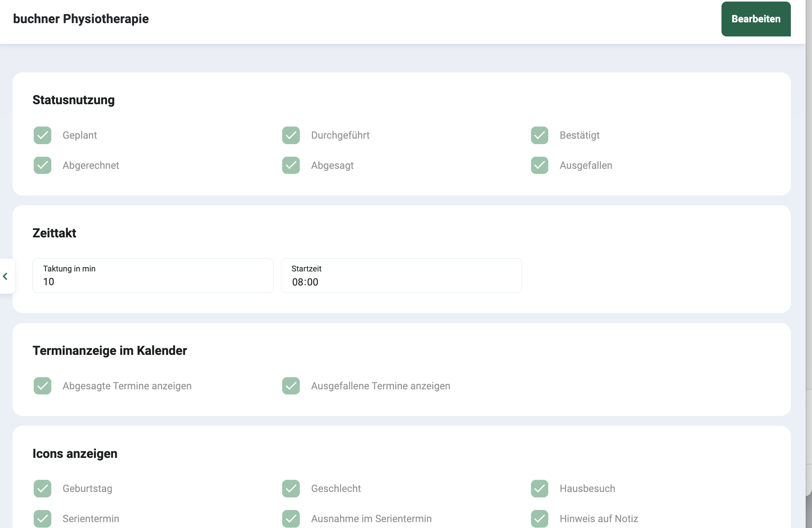
Task: Toggle Abgesagte Termine anzeigen checkbox
Action: (42, 386)
